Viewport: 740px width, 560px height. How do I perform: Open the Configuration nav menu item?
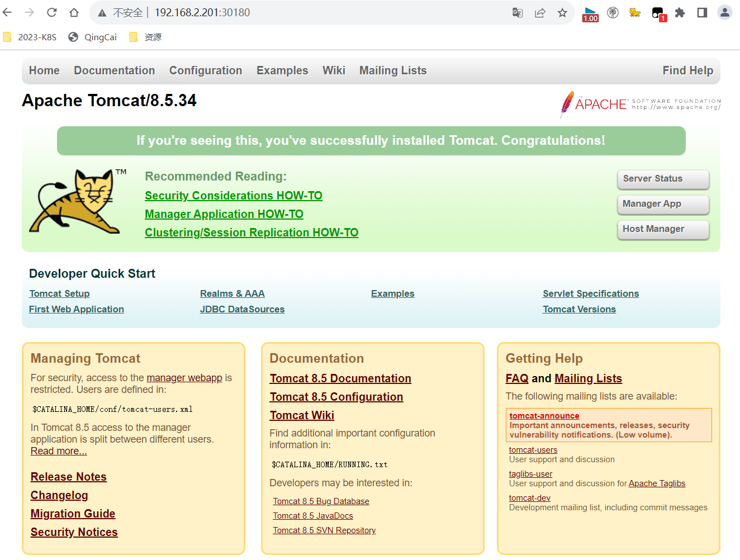(x=205, y=70)
